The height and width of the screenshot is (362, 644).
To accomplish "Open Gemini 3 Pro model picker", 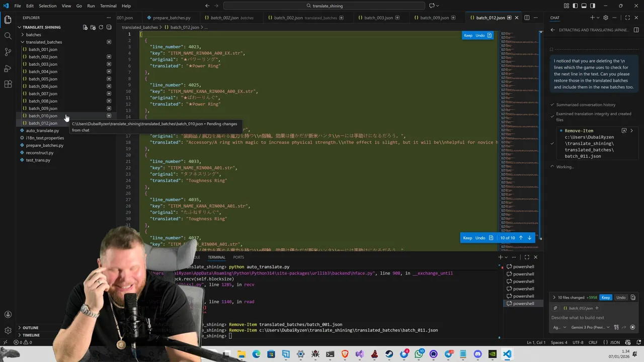I will coord(591,327).
